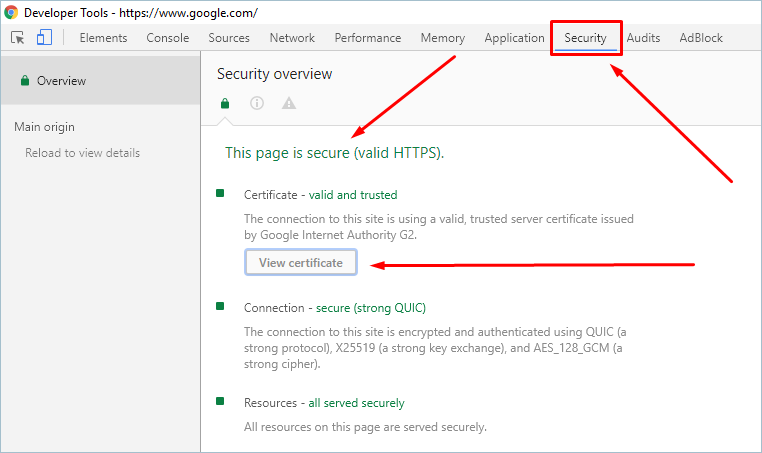
Task: Click the Google Internet Authority G2 description
Action: click(439, 227)
